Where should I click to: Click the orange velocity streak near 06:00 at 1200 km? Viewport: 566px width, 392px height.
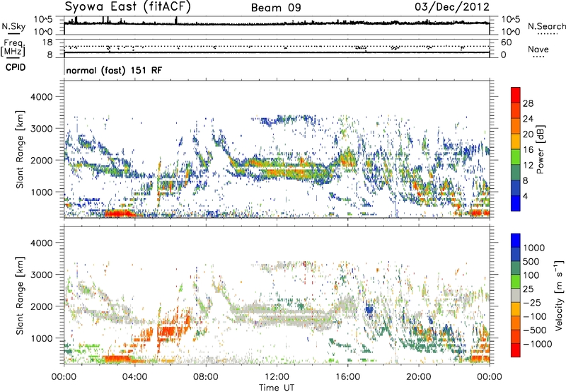[x=167, y=331]
